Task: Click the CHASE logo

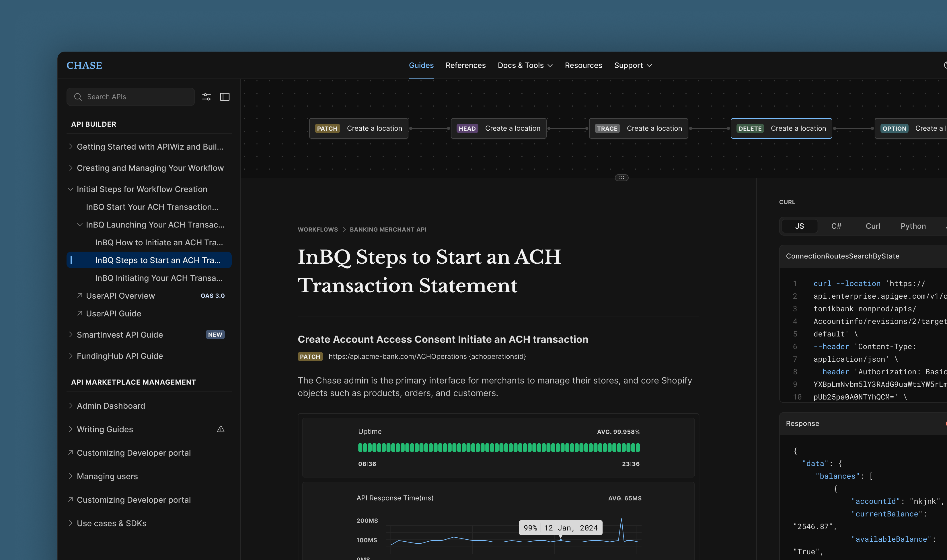Action: click(84, 65)
